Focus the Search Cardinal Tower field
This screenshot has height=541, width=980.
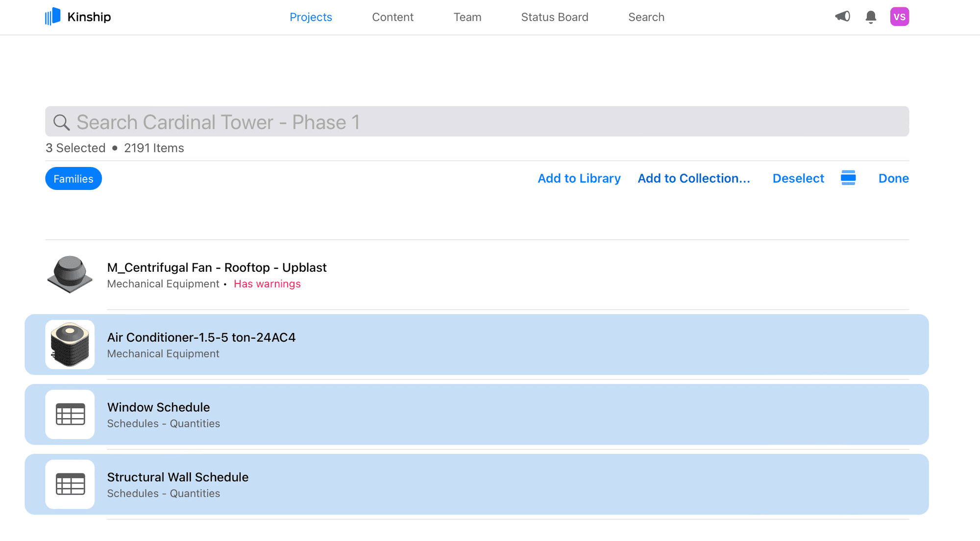(485, 122)
